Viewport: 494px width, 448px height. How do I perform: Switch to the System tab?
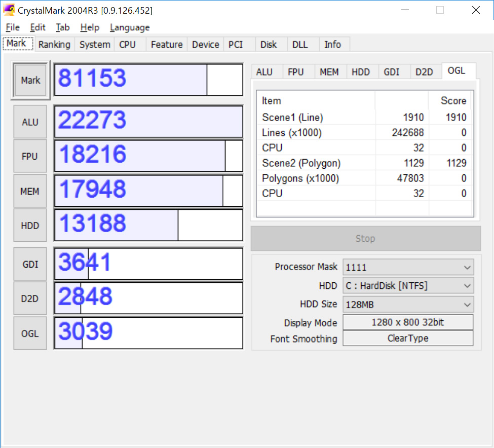94,45
